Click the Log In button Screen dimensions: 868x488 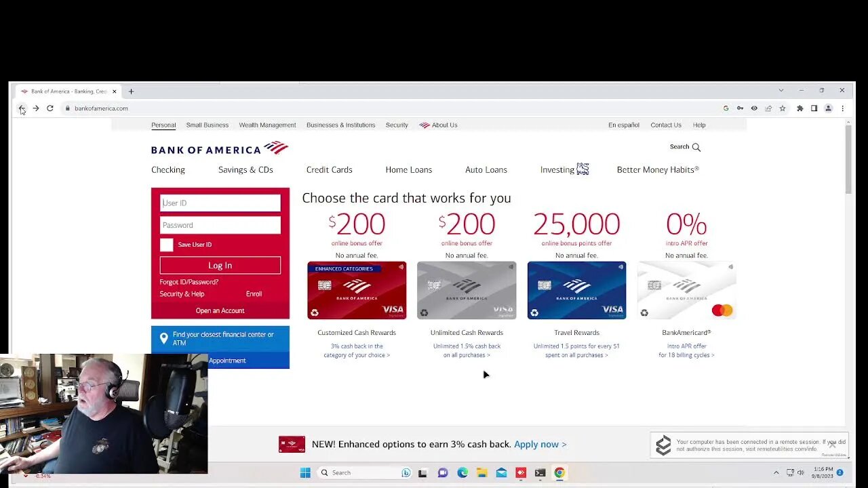220,266
